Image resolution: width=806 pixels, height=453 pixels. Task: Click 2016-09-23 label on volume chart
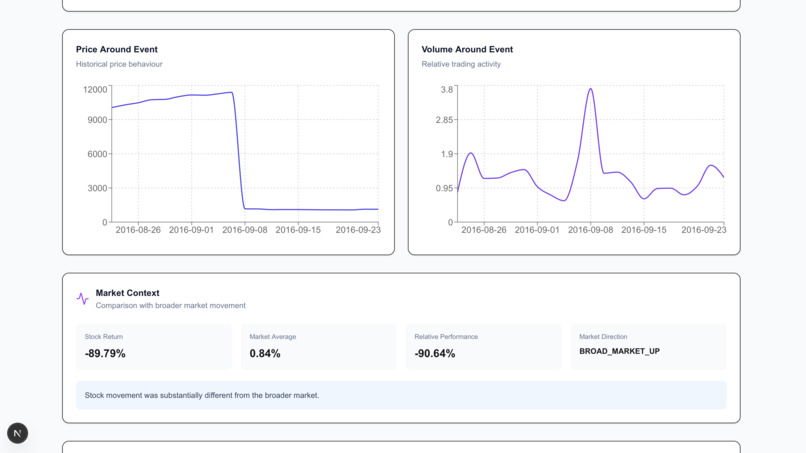click(x=704, y=230)
